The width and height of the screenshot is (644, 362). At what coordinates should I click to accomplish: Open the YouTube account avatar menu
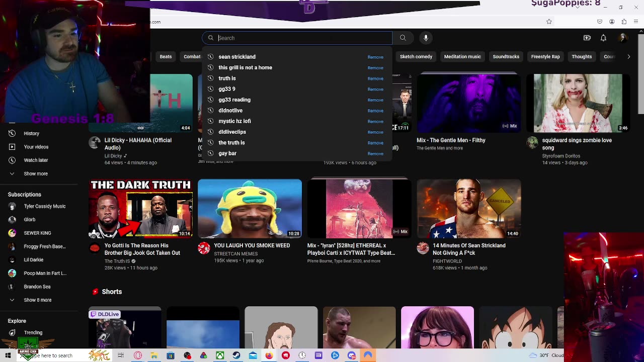click(623, 38)
